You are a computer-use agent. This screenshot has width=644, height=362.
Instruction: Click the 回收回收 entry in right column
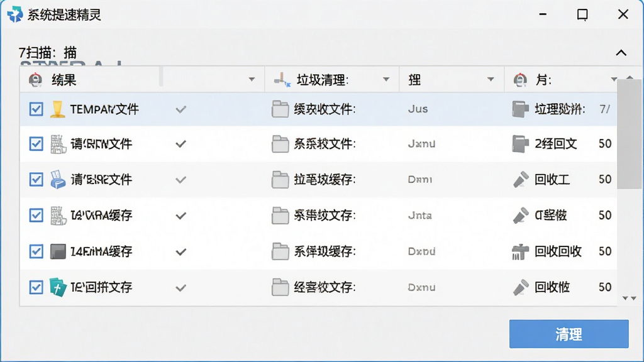558,251
